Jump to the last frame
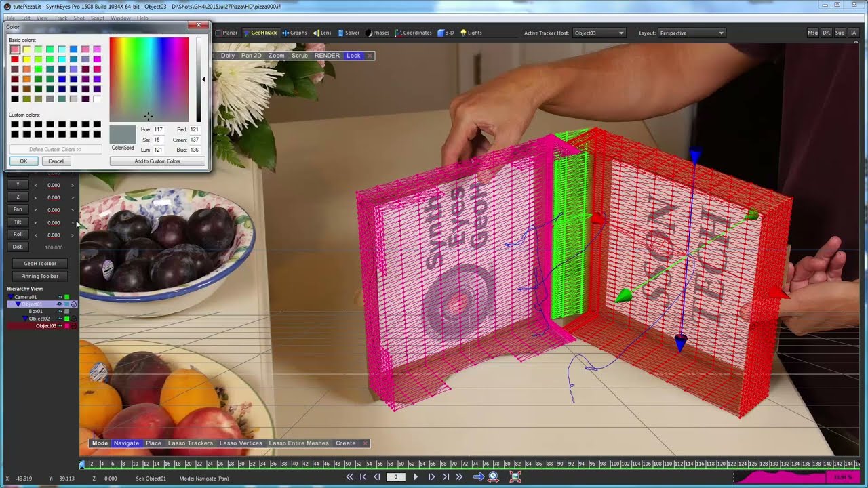This screenshot has width=868, height=488. (459, 477)
